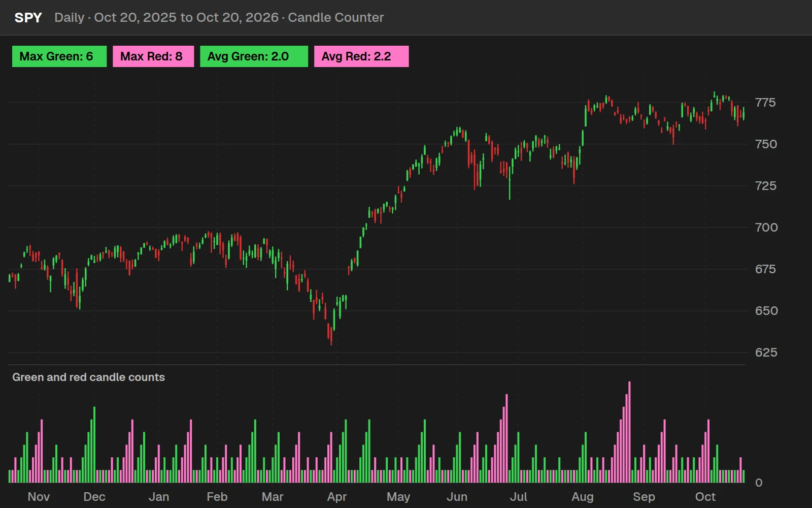Click the May month label

pyautogui.click(x=398, y=497)
